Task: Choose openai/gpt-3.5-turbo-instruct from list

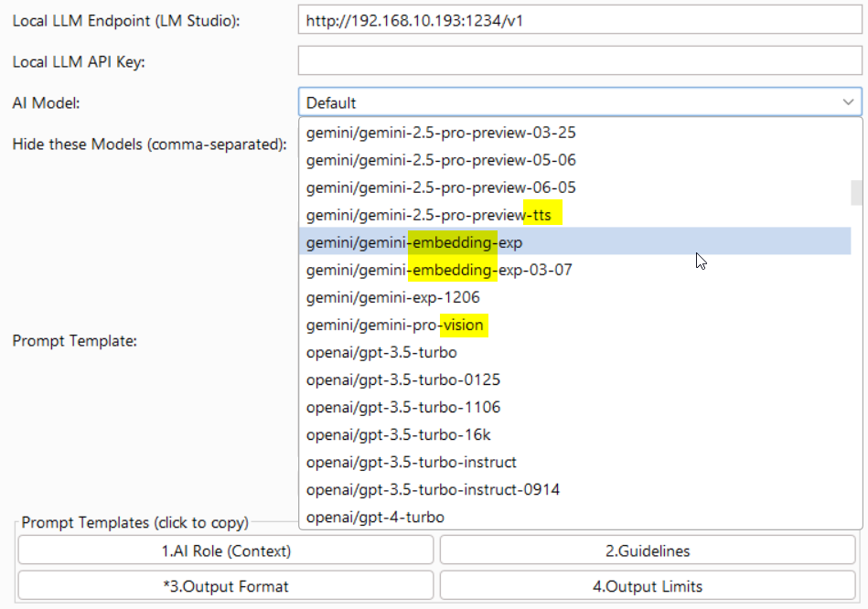Action: (x=574, y=463)
